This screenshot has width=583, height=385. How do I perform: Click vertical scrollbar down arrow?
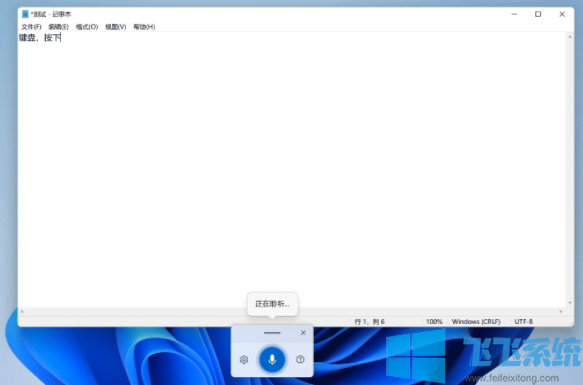pyautogui.click(x=570, y=303)
